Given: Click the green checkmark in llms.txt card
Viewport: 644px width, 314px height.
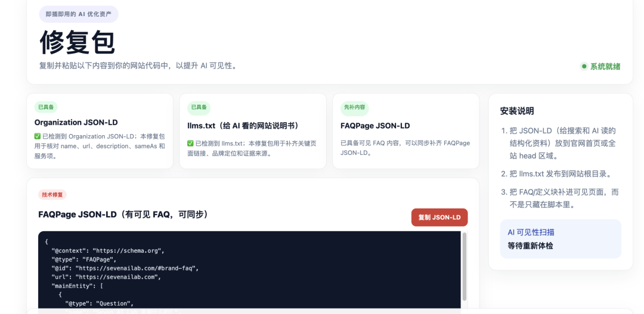Looking at the screenshot, I should tap(190, 143).
